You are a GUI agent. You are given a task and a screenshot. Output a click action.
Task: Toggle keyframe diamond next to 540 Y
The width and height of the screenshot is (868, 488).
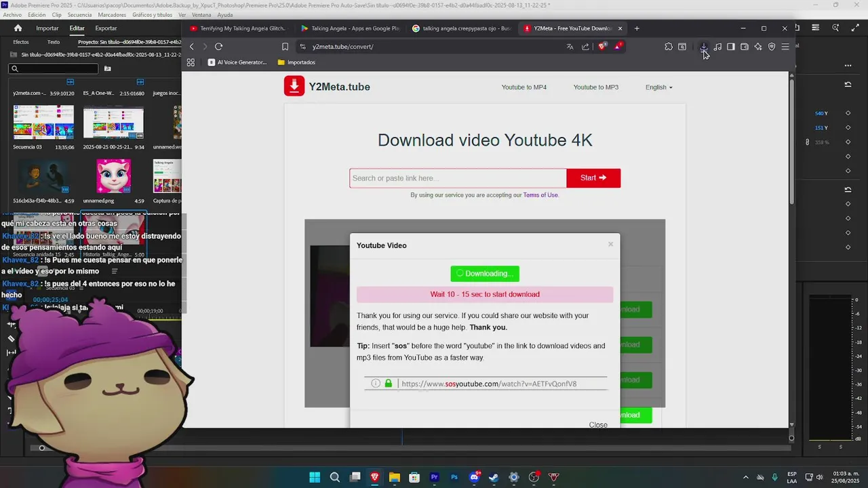click(x=848, y=113)
